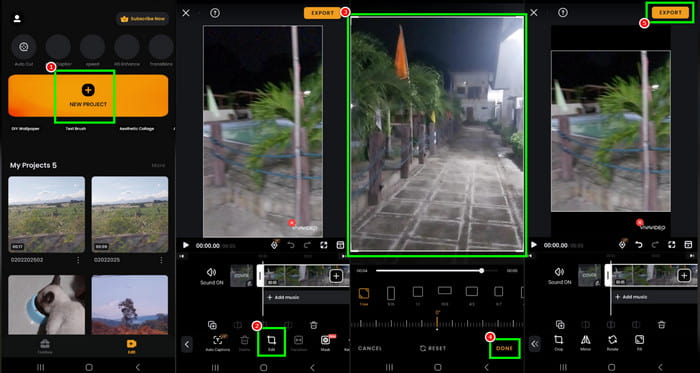Collapse toolbar with single back chevron

[x=187, y=344]
